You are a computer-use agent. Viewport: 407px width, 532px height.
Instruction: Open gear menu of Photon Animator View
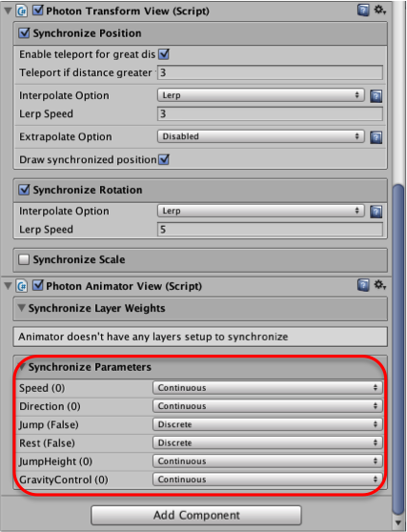pyautogui.click(x=380, y=285)
